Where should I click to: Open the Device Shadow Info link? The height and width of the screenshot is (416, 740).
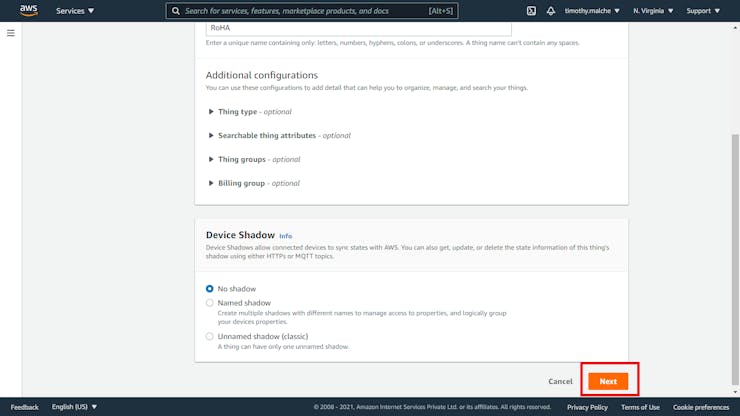(286, 236)
